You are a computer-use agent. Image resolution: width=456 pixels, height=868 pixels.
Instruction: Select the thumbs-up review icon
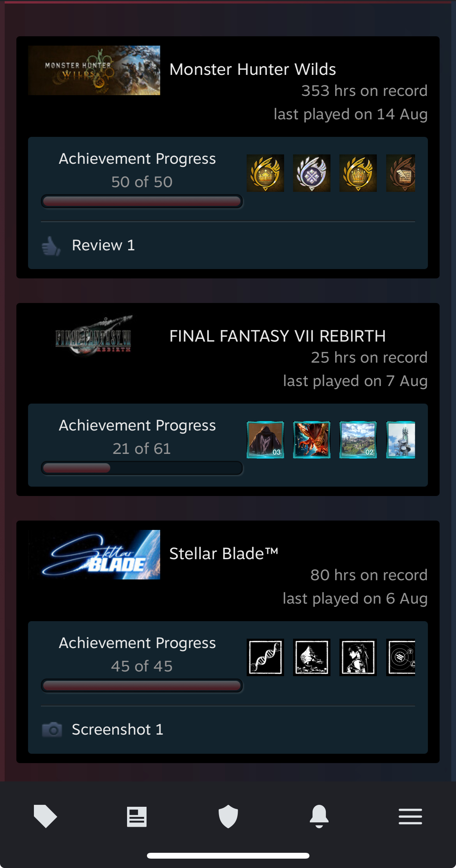click(51, 246)
